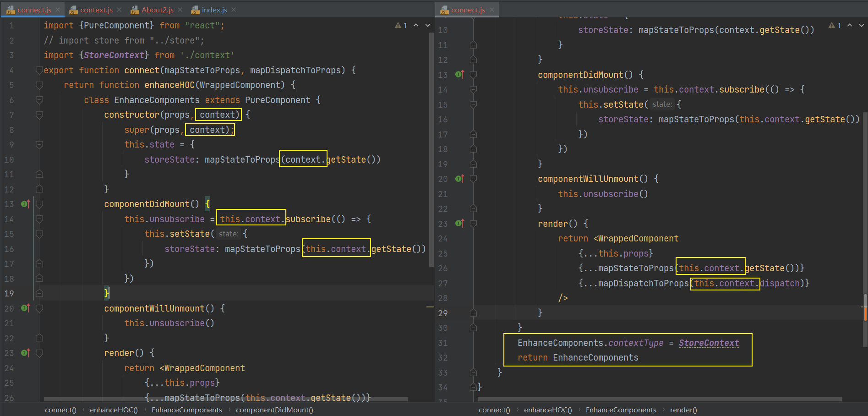Click line number 19 in left gutter
This screenshot has height=416, width=868.
pos(9,293)
